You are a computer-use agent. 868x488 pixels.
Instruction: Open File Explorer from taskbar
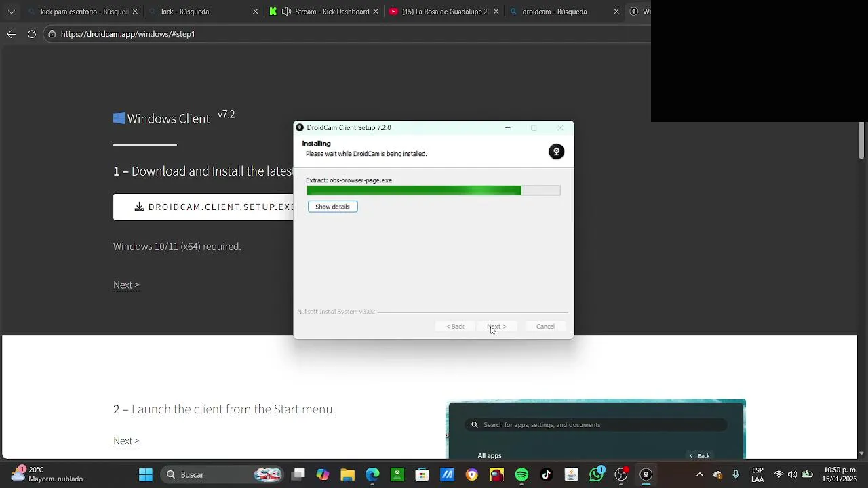pos(347,474)
